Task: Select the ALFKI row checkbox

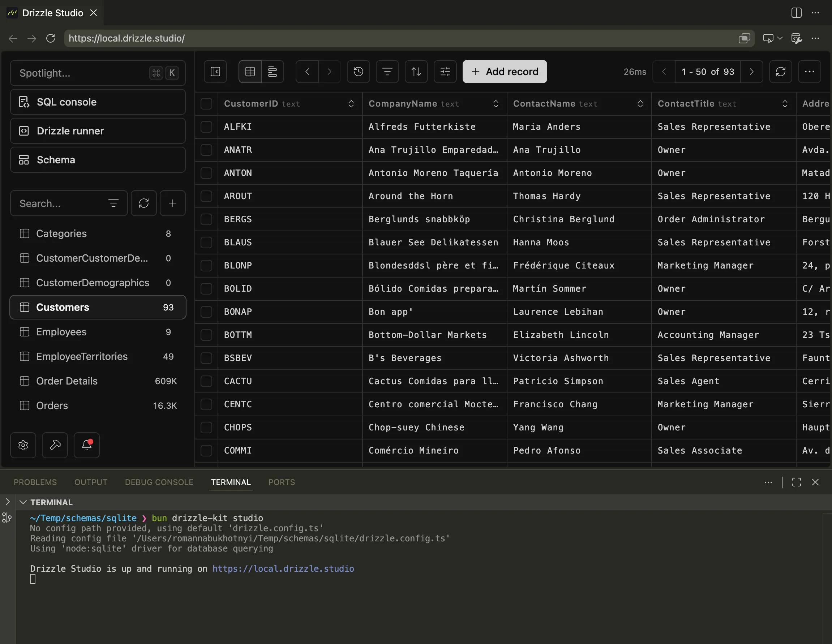Action: pyautogui.click(x=206, y=127)
